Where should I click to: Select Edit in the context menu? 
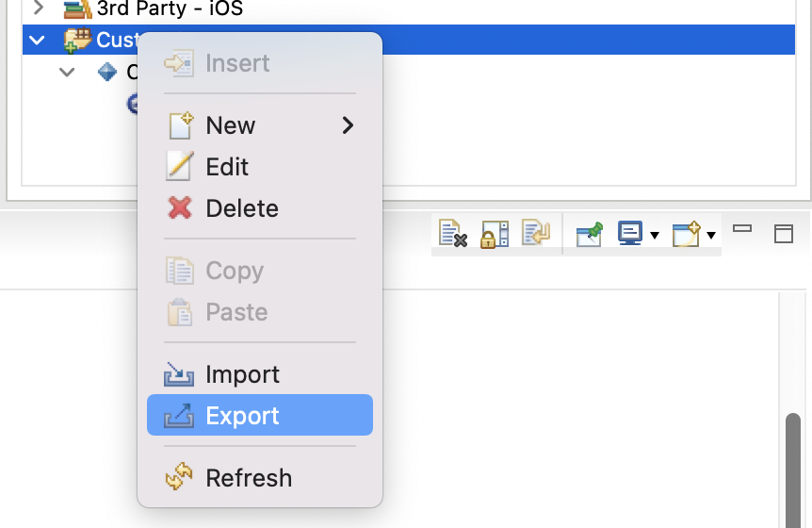(x=259, y=167)
